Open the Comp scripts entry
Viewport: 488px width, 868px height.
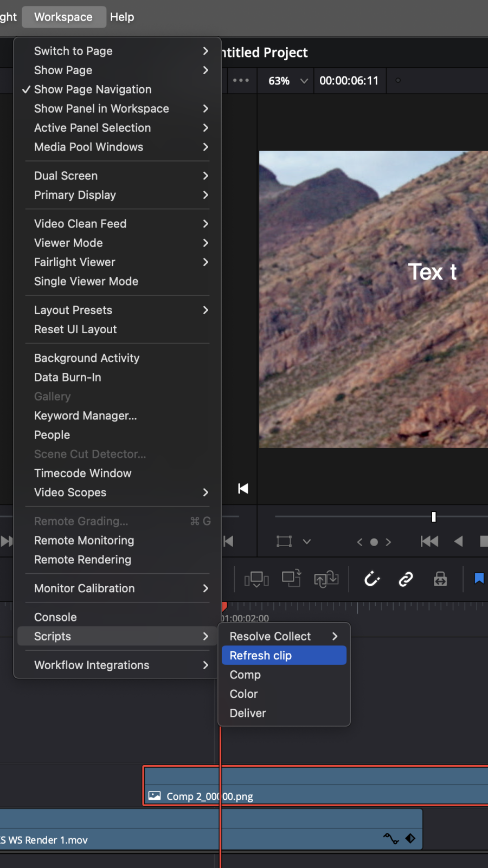[284, 675]
